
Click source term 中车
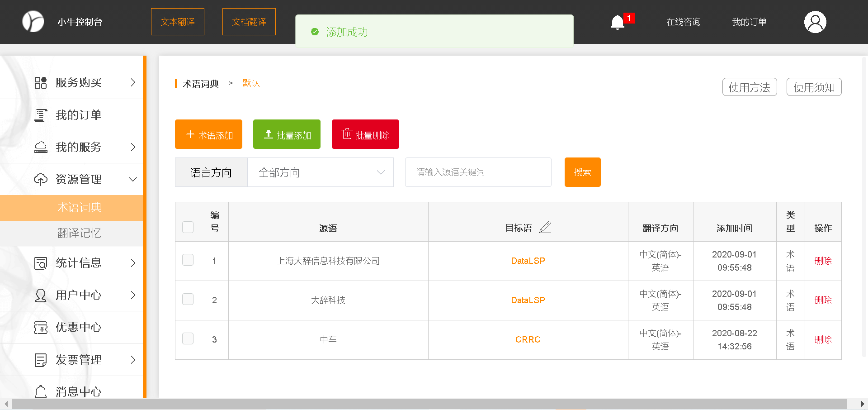[328, 340]
